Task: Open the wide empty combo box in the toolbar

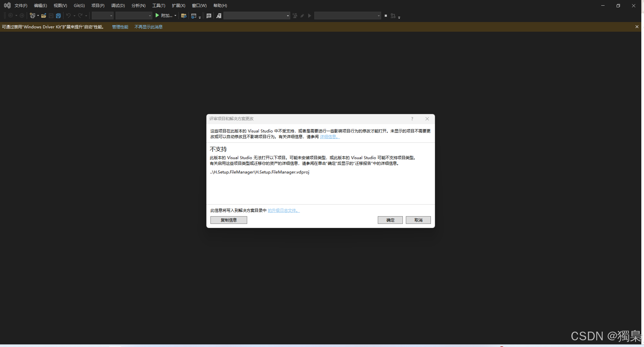Action: pyautogui.click(x=257, y=16)
